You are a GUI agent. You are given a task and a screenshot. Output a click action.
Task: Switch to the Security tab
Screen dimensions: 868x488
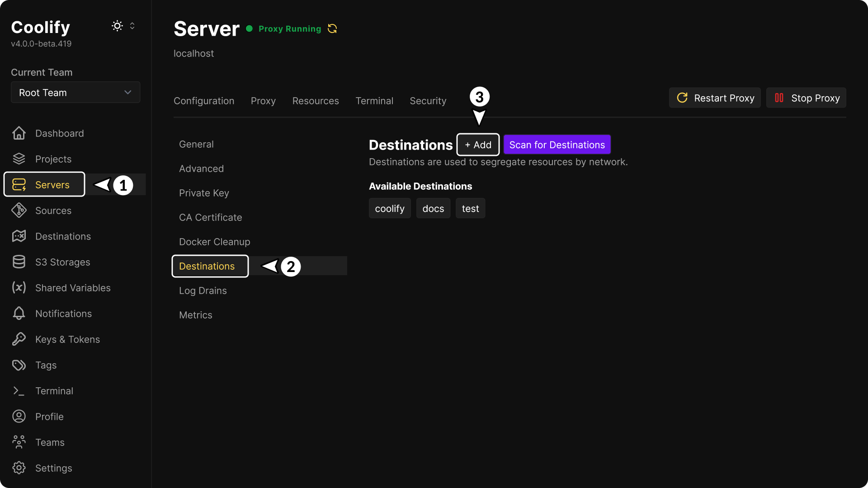[428, 101]
